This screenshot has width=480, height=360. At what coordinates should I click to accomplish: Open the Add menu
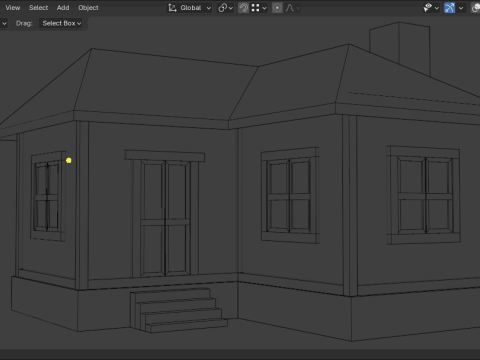63,8
